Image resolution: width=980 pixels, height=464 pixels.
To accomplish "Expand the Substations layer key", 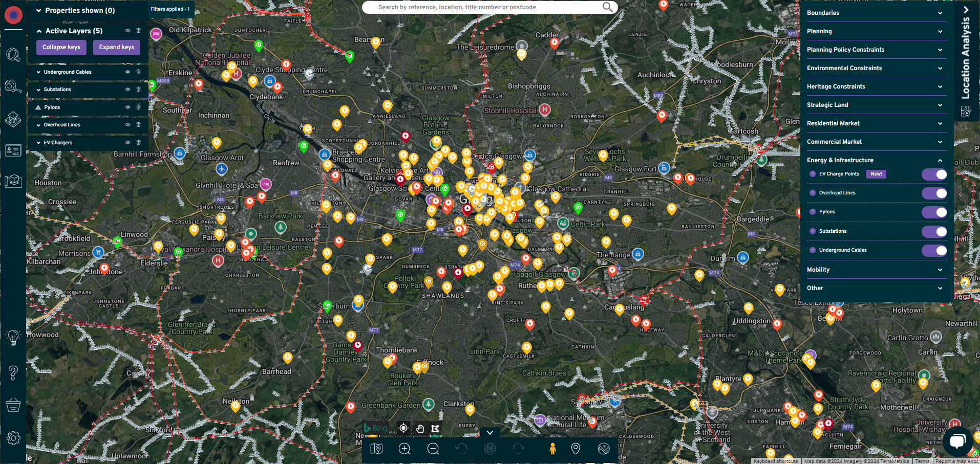I will point(38,90).
